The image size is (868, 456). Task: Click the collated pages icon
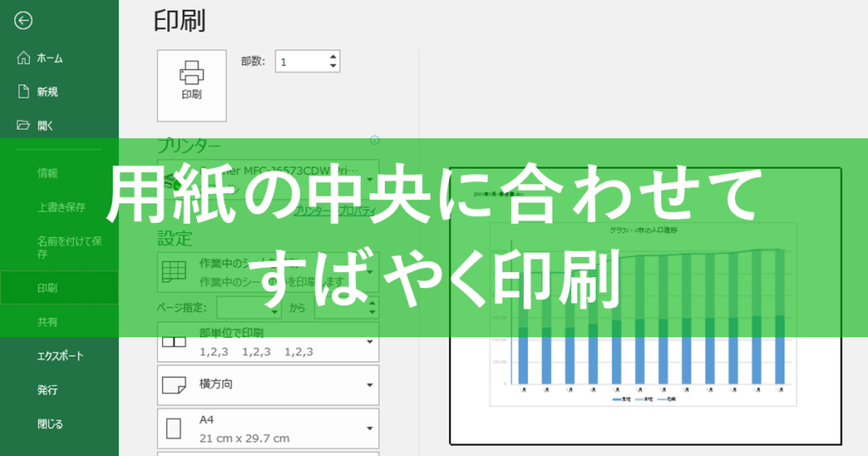[174, 342]
